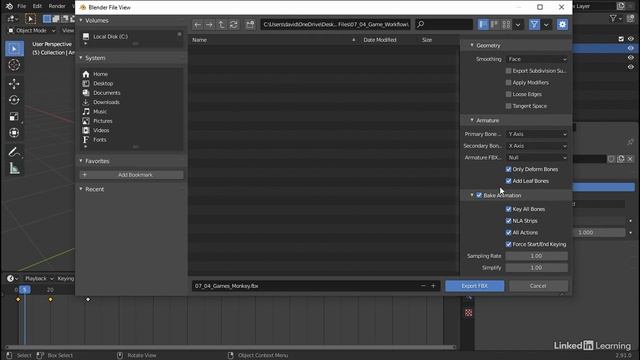The width and height of the screenshot is (640, 360).
Task: Open the Smoothing dropdown set to Face
Action: [x=537, y=59]
